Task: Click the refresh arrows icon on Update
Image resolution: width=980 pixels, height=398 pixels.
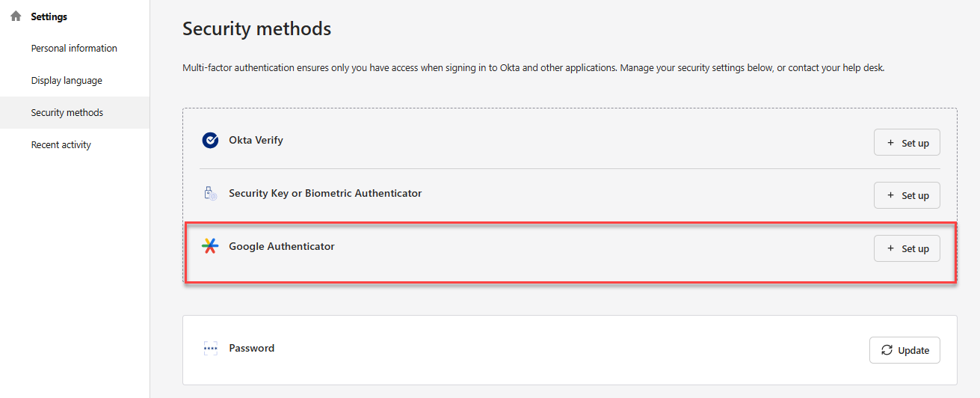Action: pyautogui.click(x=887, y=350)
